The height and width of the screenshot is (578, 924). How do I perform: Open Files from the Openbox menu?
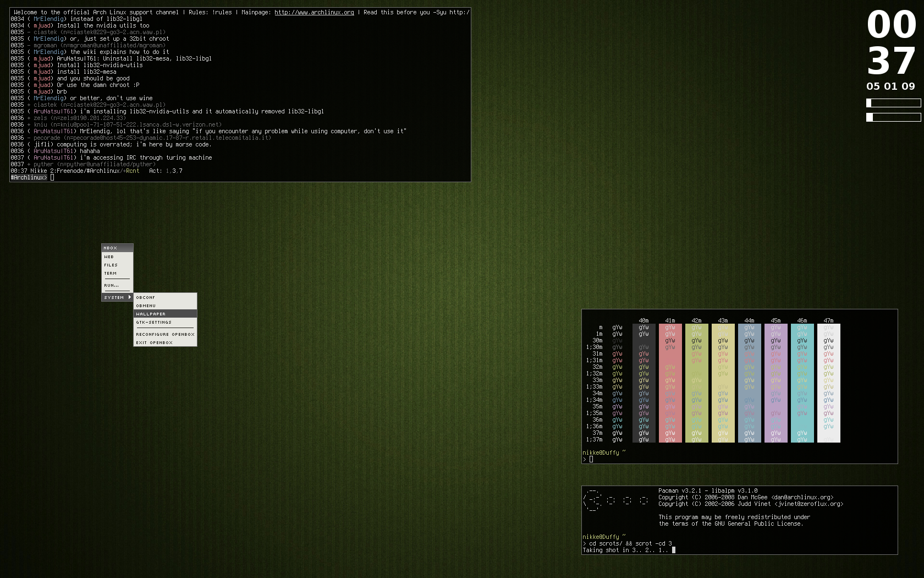coord(117,265)
